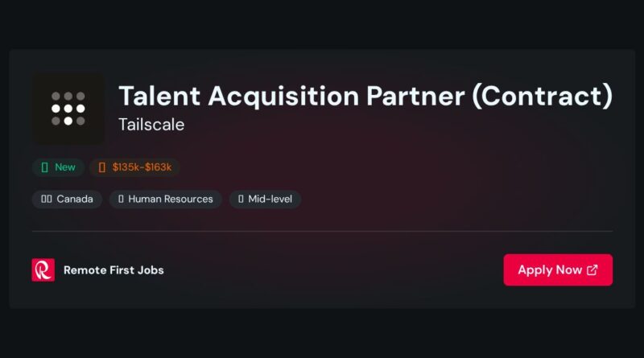Click the icon before the salary range
Screen dimensions: 644x358
click(x=102, y=167)
